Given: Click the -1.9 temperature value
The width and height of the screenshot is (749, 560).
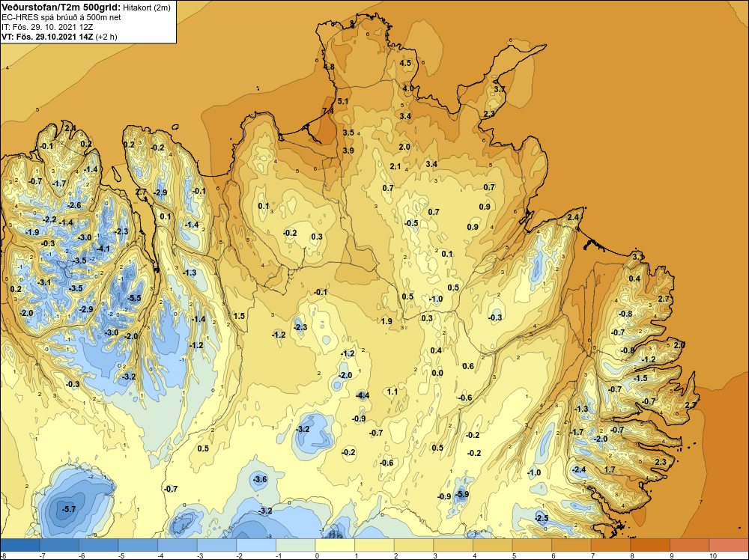Looking at the screenshot, I should [x=32, y=232].
